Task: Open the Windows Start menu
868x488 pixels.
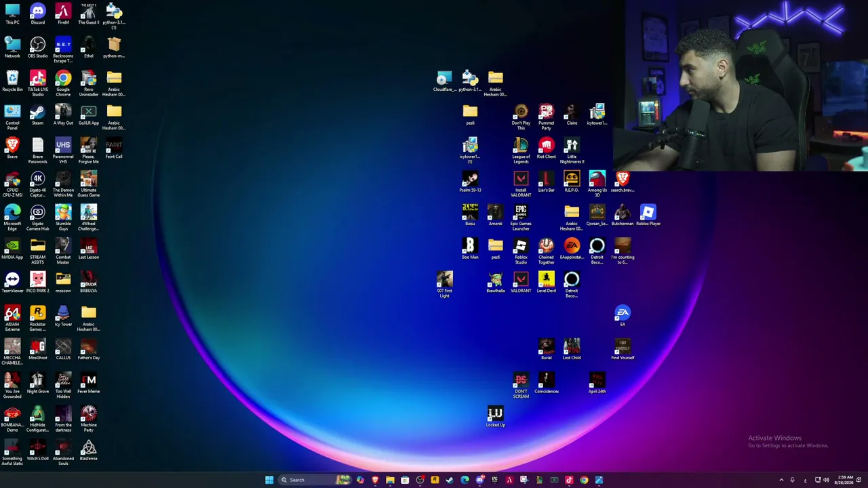Action: pos(269,480)
